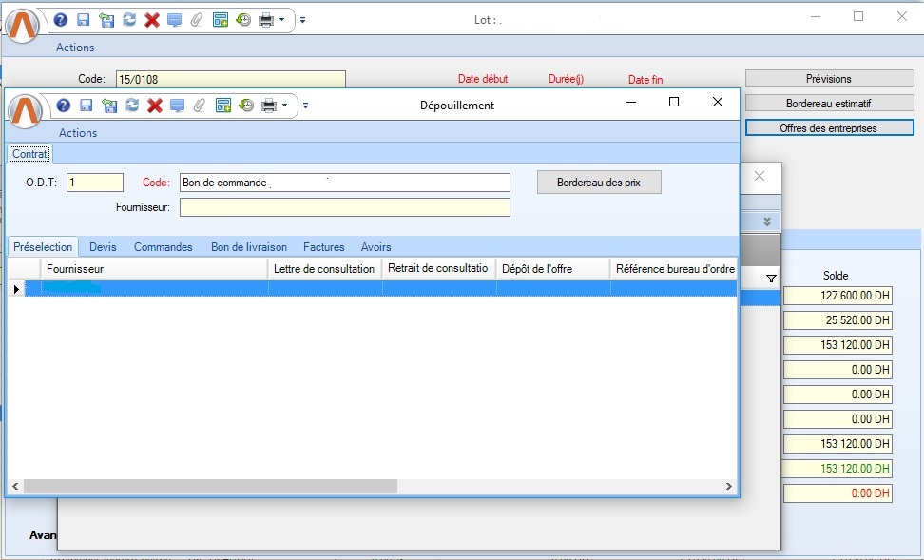Open the orange application logo menu in Dépouillement
The height and width of the screenshot is (560, 924).
[26, 110]
